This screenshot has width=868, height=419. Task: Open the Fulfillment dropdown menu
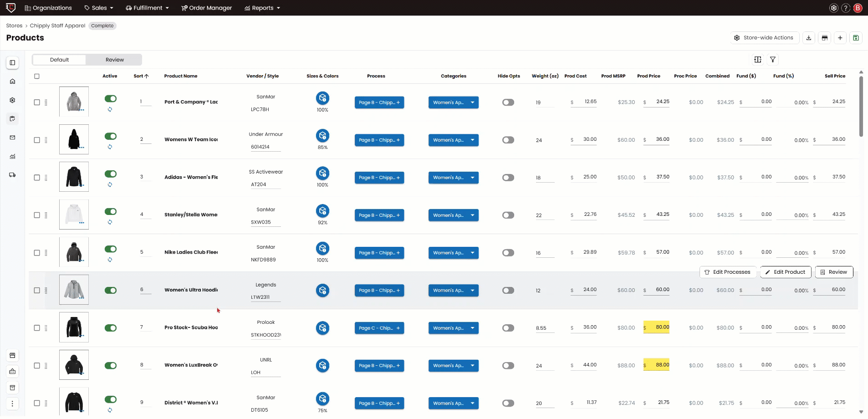[147, 8]
